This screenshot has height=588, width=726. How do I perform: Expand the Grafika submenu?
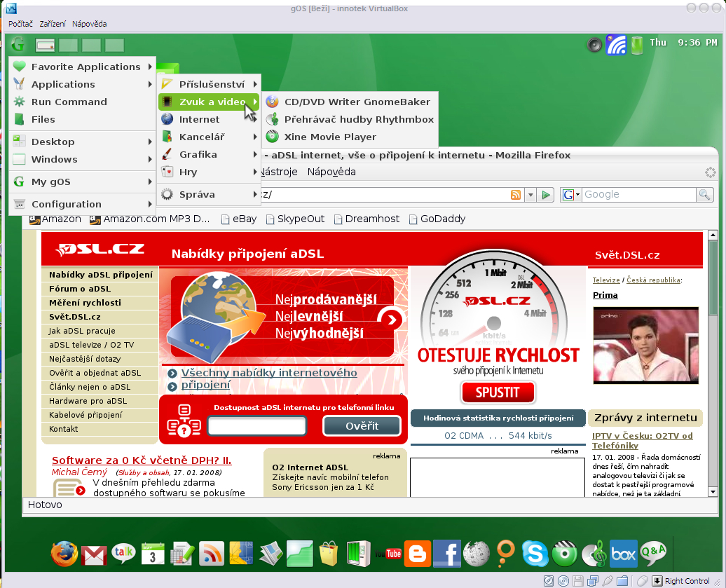210,155
